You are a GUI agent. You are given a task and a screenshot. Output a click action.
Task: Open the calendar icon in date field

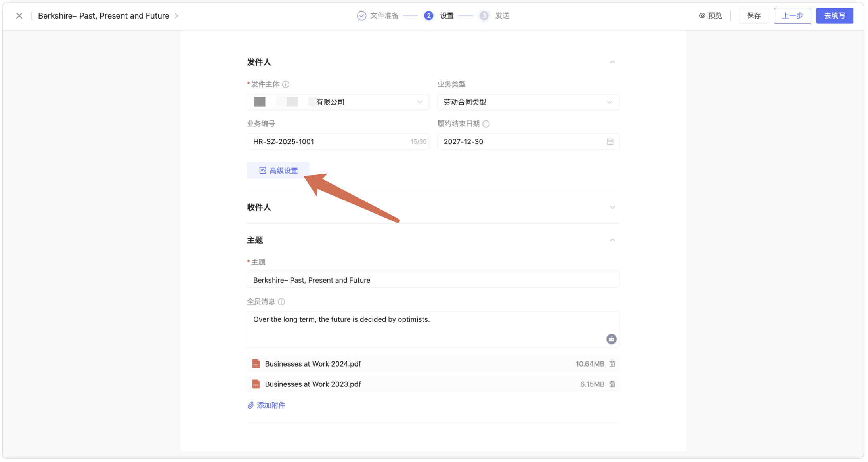[610, 142]
